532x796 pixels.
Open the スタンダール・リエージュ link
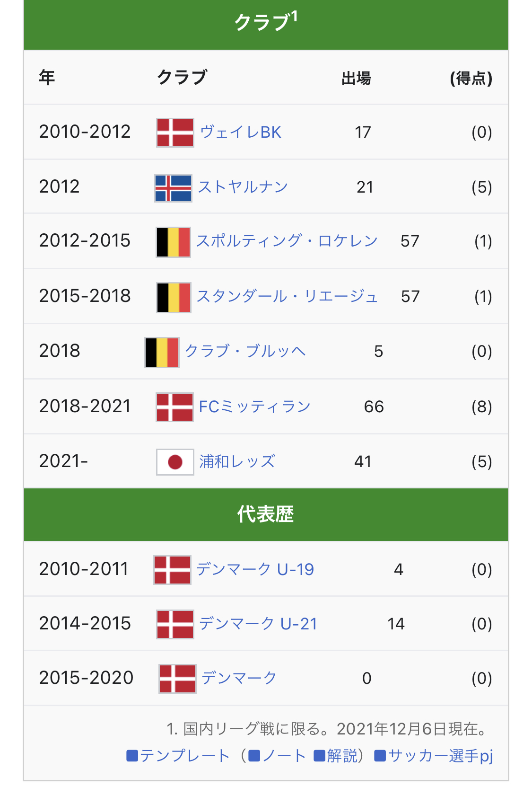[x=287, y=296]
